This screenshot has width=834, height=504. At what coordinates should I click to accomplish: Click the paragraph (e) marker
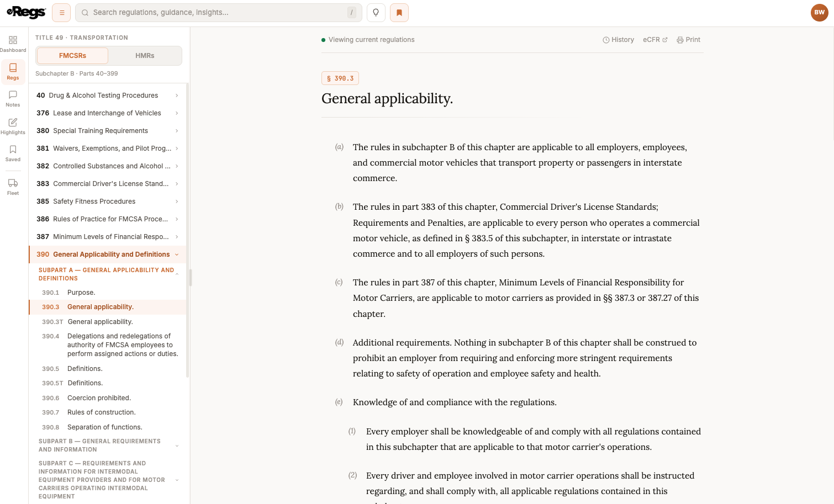tap(339, 402)
